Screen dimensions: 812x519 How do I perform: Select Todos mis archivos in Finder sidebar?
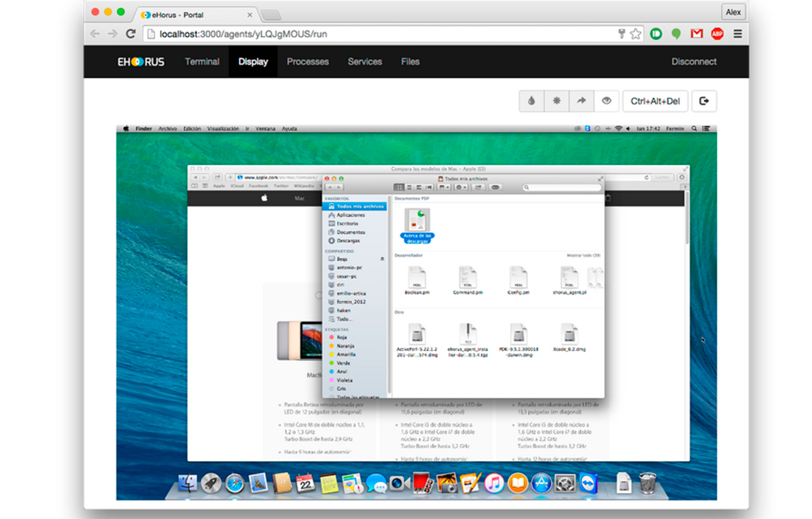(x=354, y=206)
